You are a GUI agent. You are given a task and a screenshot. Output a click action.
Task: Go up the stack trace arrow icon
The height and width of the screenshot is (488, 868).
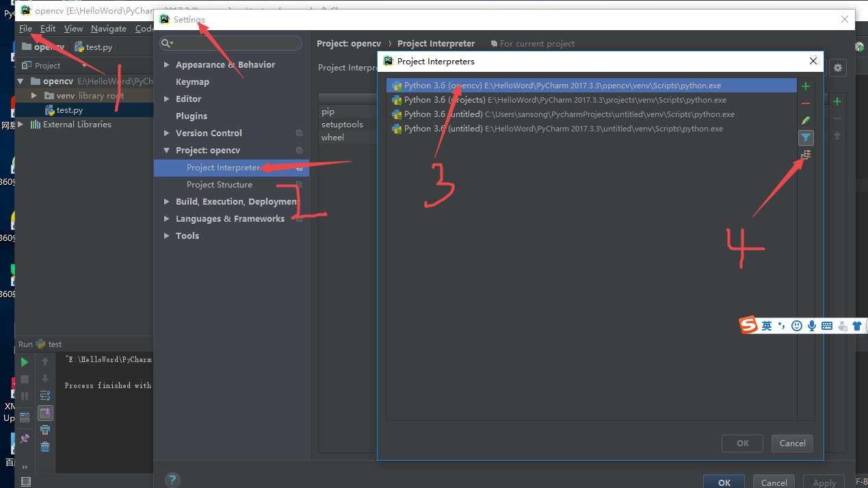pyautogui.click(x=45, y=362)
